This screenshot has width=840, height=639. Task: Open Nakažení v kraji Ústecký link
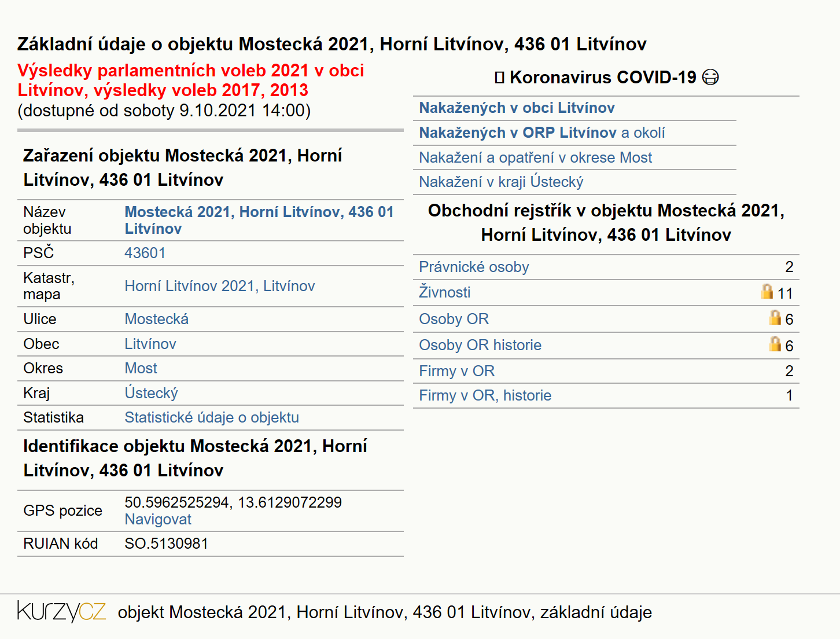click(x=501, y=182)
